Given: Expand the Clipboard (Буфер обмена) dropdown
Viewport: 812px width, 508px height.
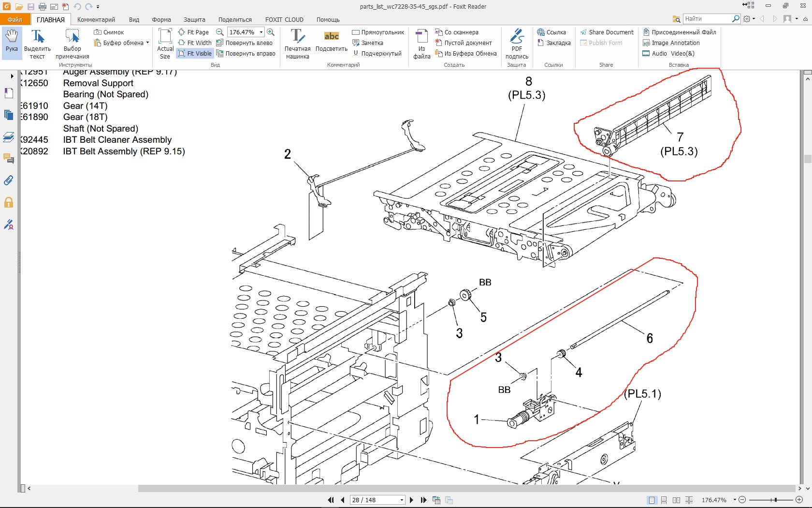Looking at the screenshot, I should pos(147,43).
